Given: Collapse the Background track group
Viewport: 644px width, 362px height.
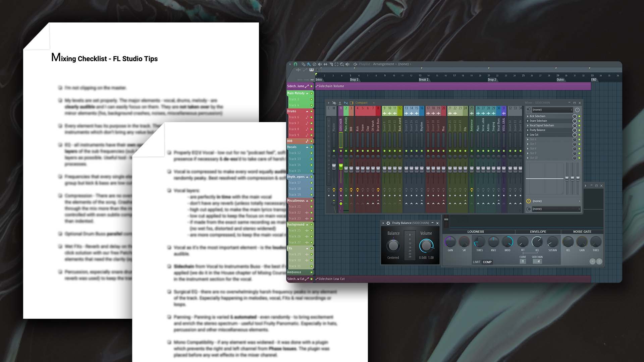Looking at the screenshot, I should coord(307,225).
